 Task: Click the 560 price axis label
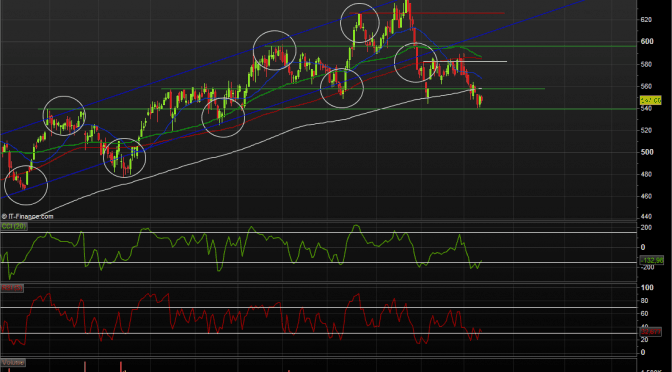tap(646, 87)
